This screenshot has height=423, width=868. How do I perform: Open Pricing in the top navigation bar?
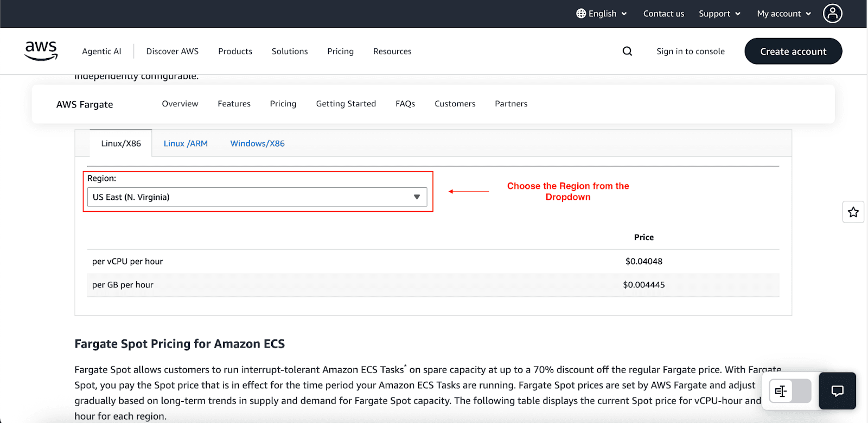340,51
